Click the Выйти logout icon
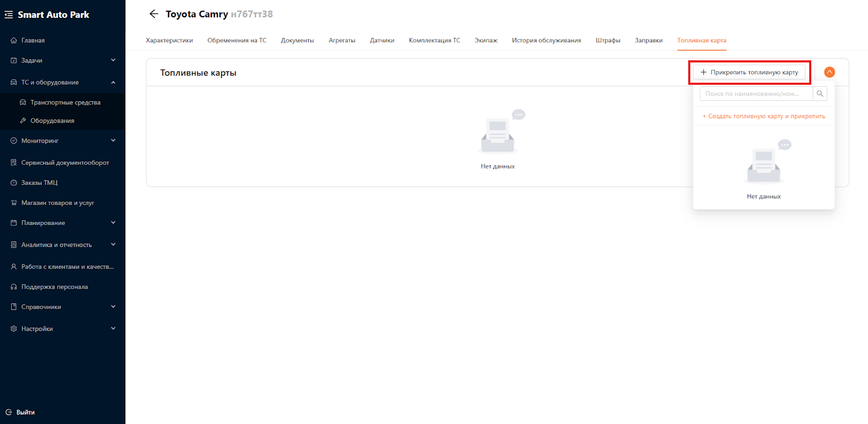This screenshot has width=868, height=424. (9, 412)
